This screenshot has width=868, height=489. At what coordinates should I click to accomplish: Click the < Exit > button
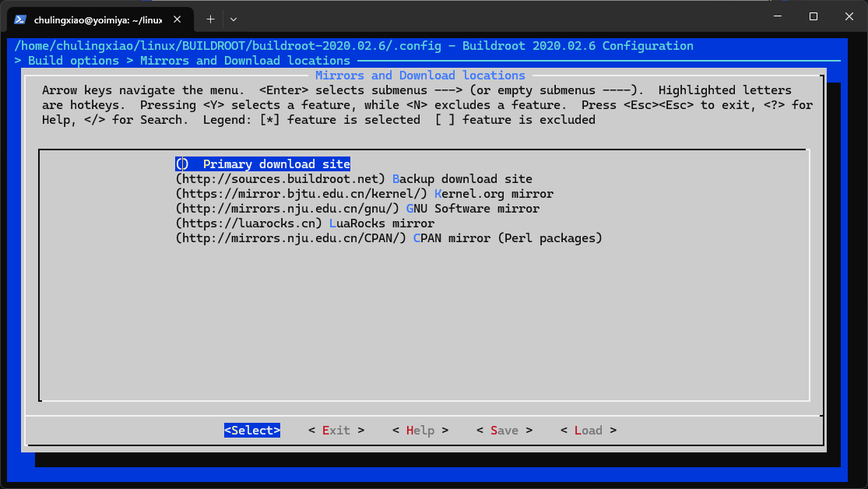336,431
